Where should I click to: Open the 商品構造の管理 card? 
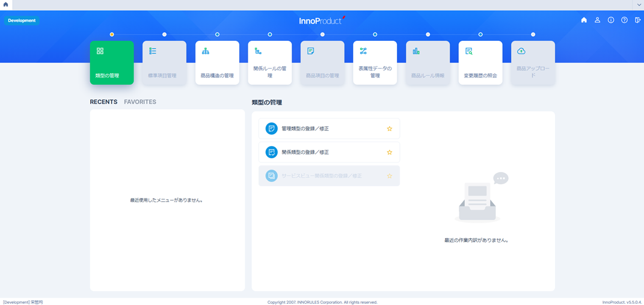tap(217, 63)
